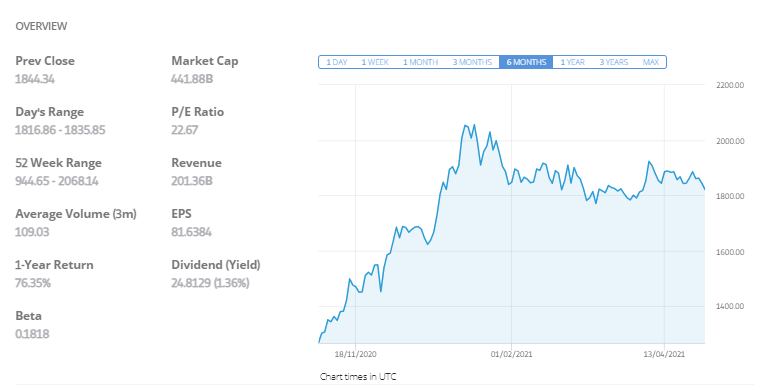Screen dimensions: 767x387
Task: Click the Prev Close value 1844.34
Action: (x=35, y=79)
